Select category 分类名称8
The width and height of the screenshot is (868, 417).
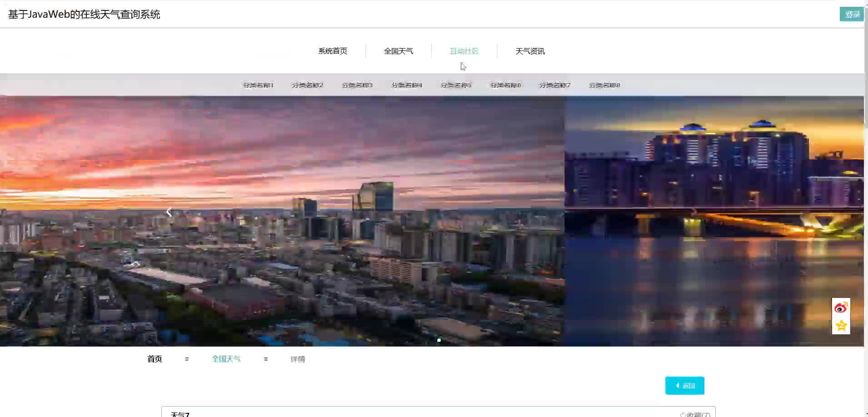tap(604, 85)
